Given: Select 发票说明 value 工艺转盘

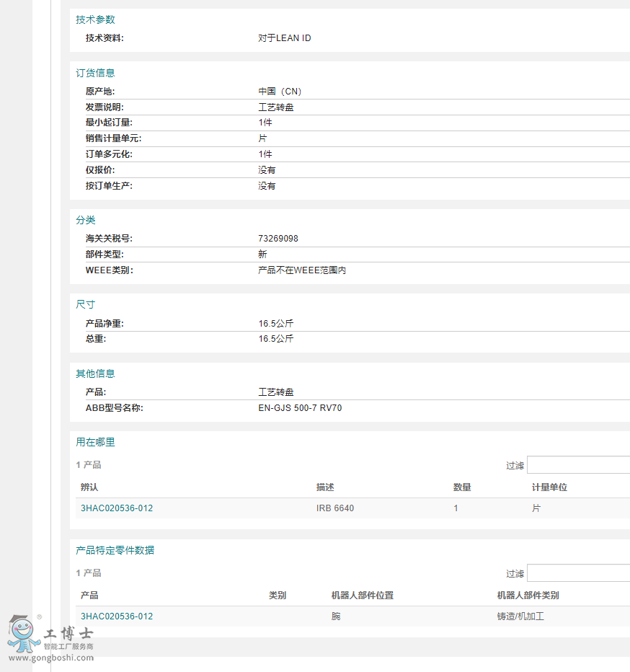Looking at the screenshot, I should [276, 107].
